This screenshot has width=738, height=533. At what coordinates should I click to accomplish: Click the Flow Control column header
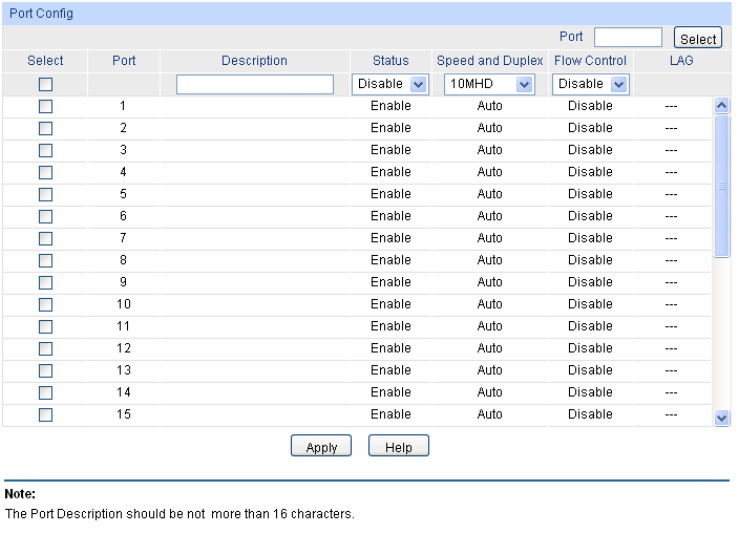(590, 61)
